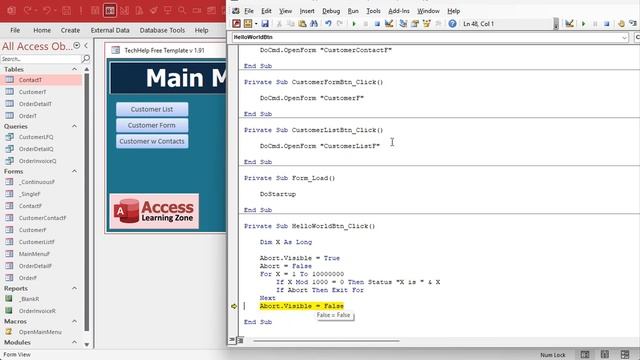Save the VBA project with the floppy icon
Screen dimensions: 640x360
pyautogui.click(x=265, y=24)
